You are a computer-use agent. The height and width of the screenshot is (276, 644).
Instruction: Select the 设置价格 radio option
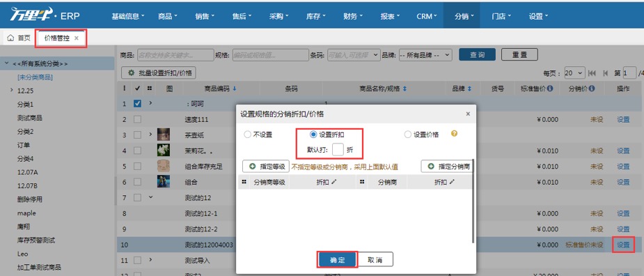[x=407, y=135]
